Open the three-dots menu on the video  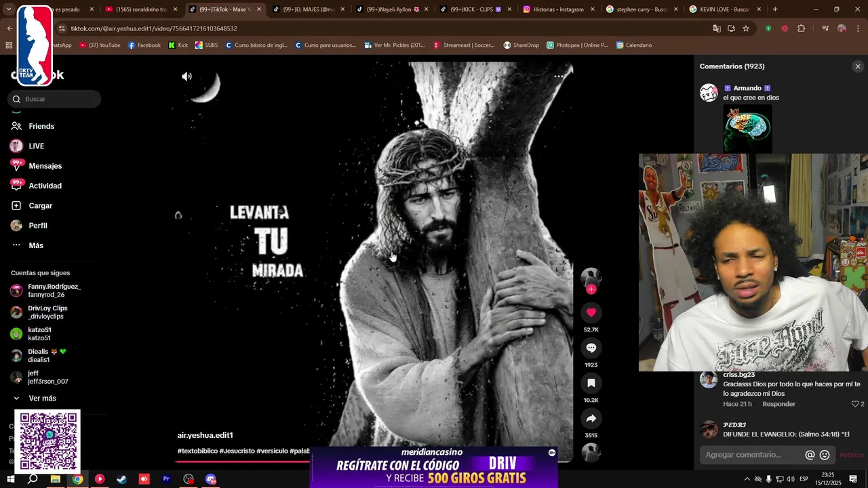tap(559, 77)
